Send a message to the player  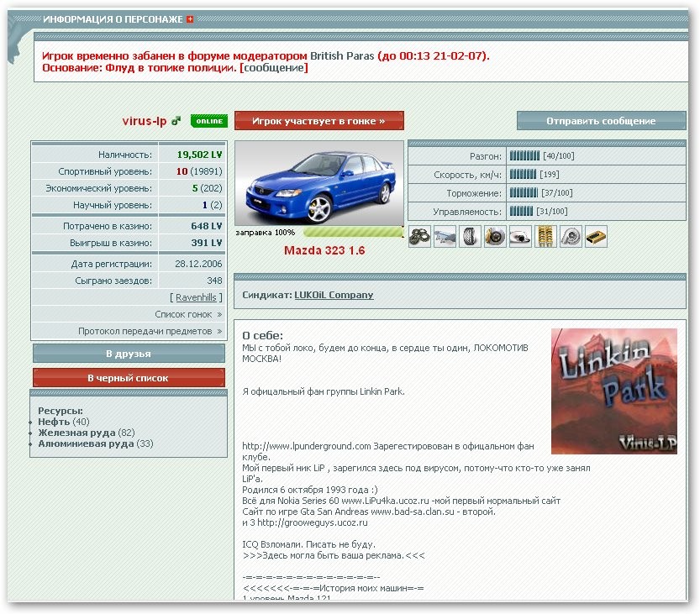pos(602,121)
